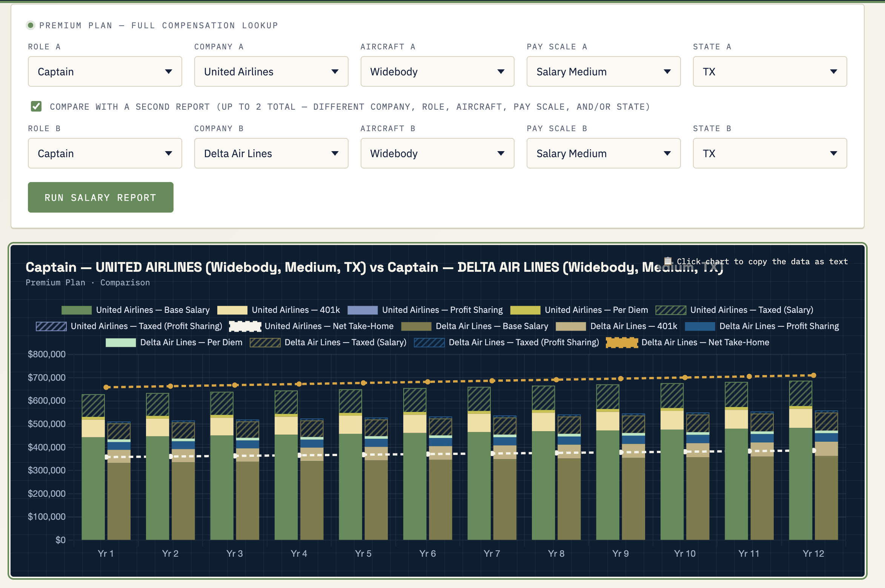Open Company B dropdown showing Delta Air Lines
885x588 pixels.
(271, 153)
